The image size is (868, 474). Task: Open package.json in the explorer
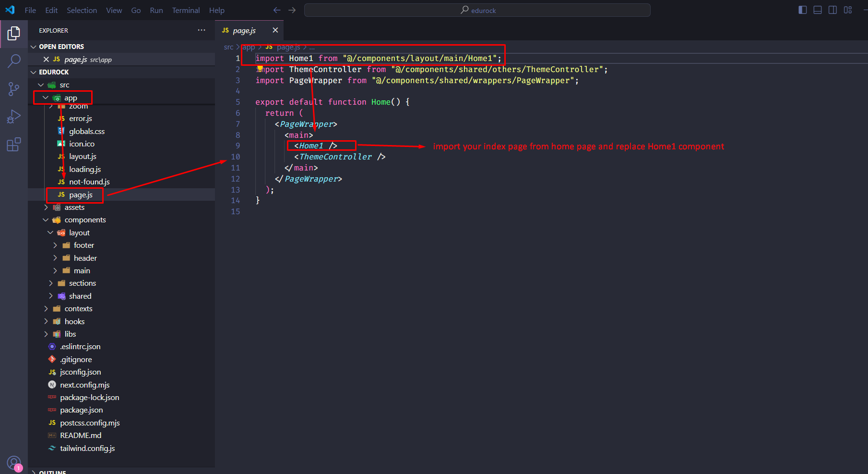pyautogui.click(x=82, y=410)
